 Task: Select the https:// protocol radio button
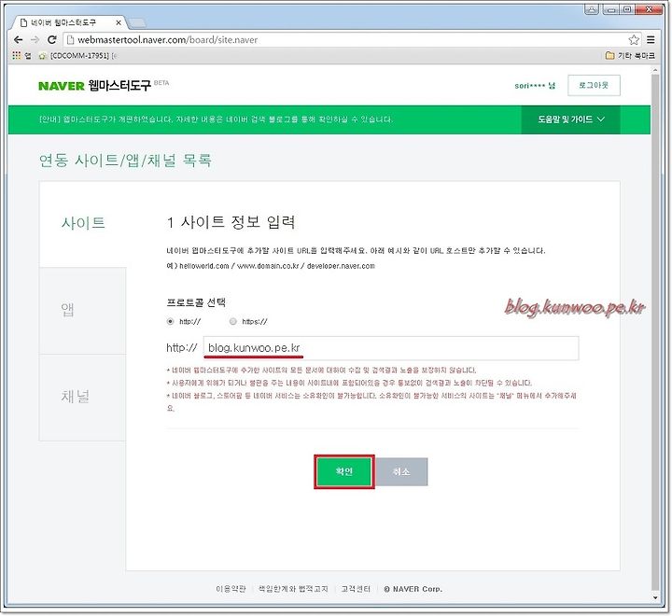click(232, 321)
